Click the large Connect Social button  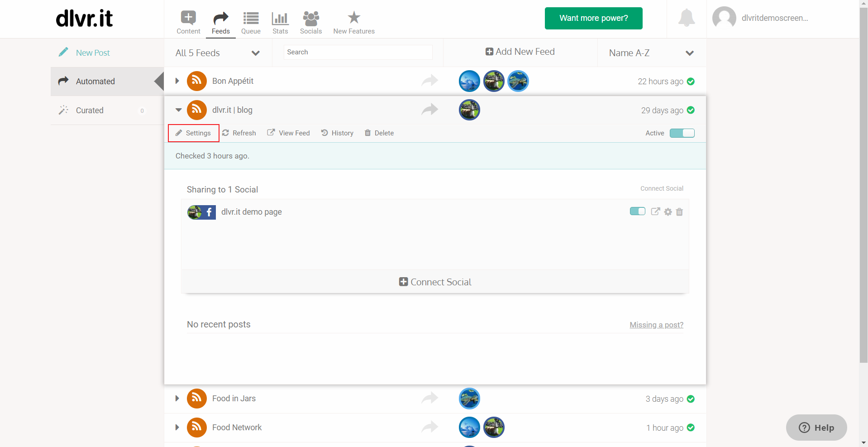point(435,282)
